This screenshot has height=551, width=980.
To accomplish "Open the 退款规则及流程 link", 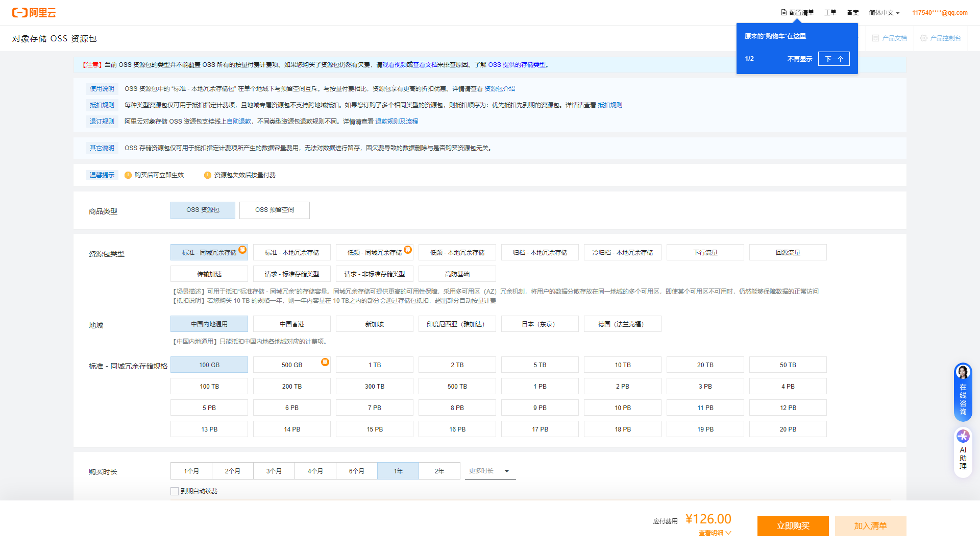I will pos(397,122).
